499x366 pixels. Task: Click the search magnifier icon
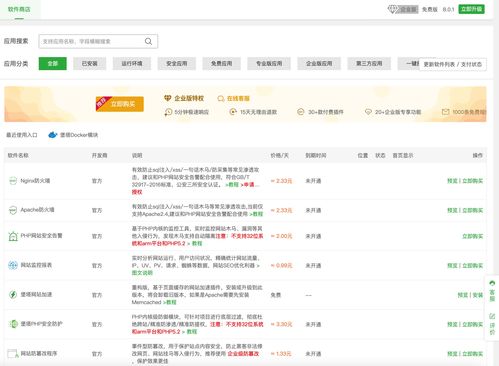pyautogui.click(x=148, y=41)
